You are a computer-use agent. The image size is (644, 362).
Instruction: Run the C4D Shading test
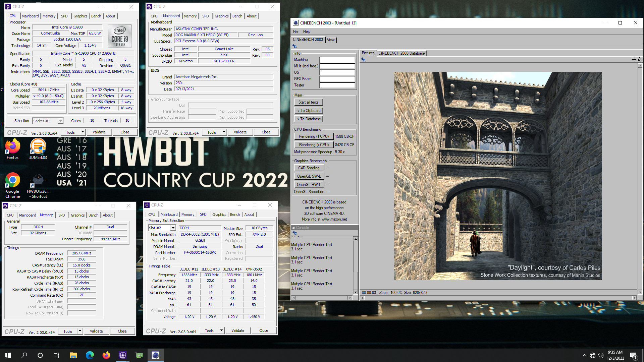[x=309, y=168]
